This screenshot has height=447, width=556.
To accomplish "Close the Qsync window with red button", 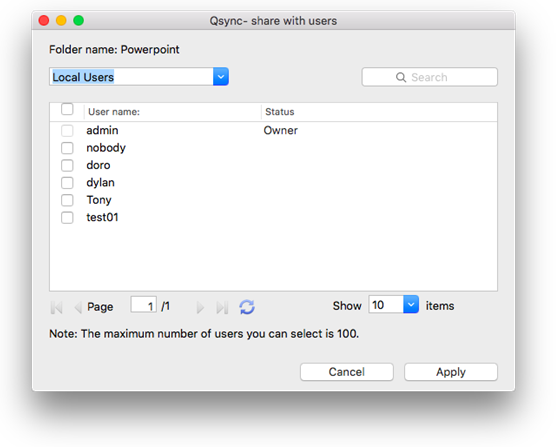I will [x=44, y=21].
